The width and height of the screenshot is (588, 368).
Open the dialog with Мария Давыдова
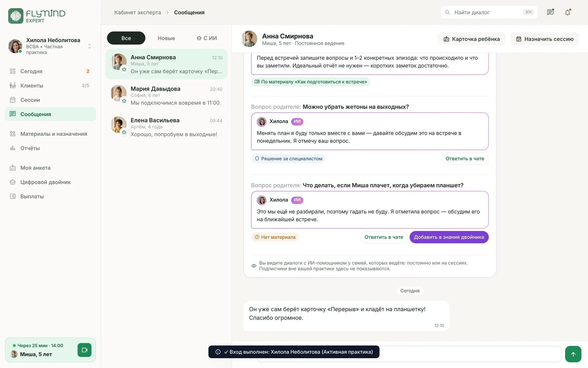[x=166, y=96]
